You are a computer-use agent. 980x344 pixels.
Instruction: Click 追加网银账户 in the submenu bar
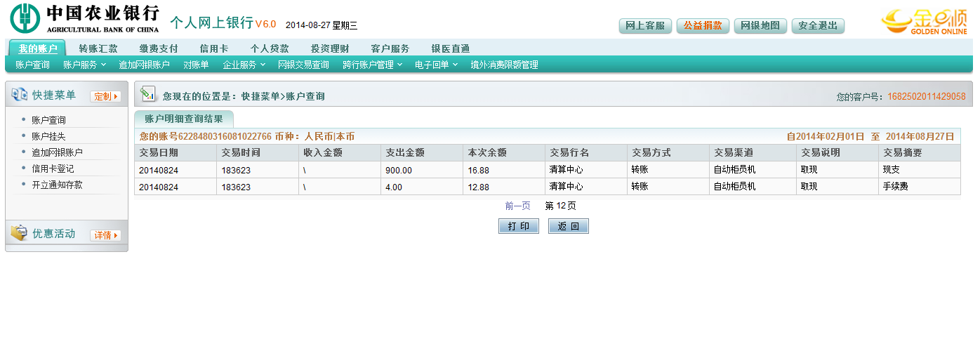click(x=144, y=65)
